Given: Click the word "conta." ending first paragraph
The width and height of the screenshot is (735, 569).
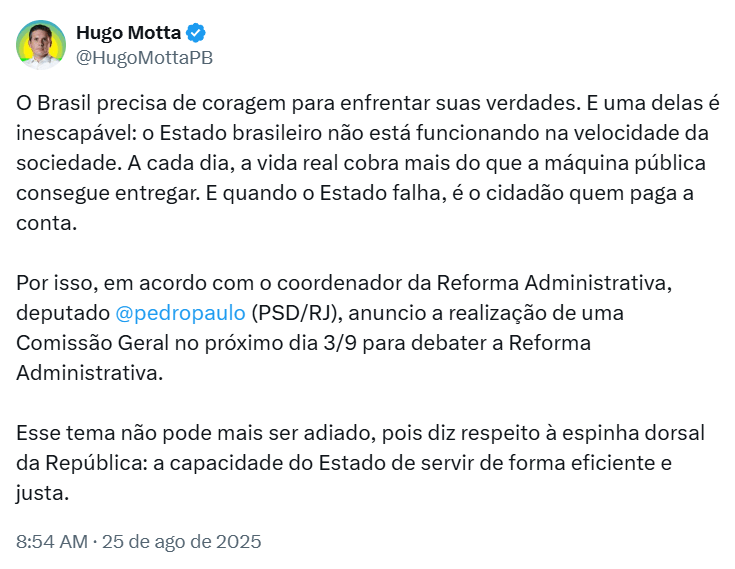Looking at the screenshot, I should [46, 224].
